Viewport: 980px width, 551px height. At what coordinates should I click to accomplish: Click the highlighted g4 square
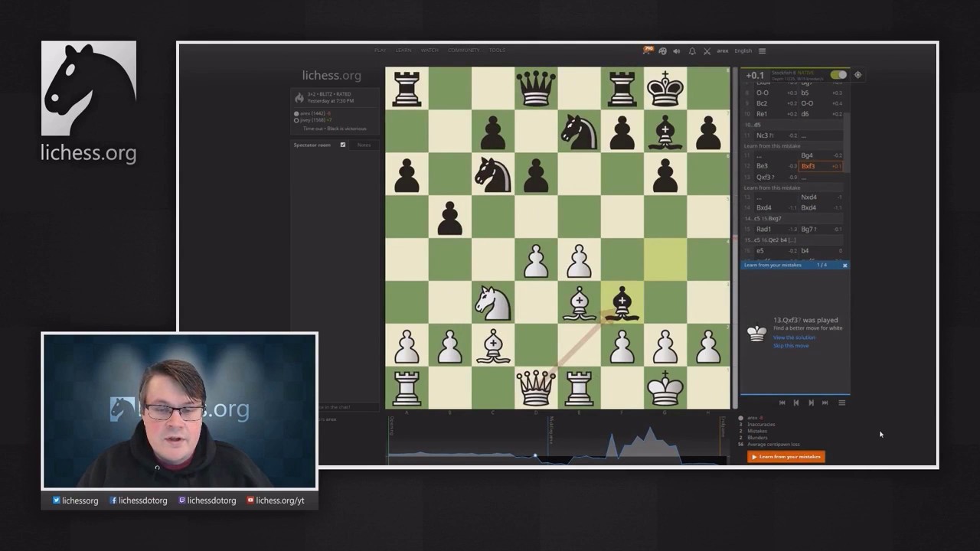tap(665, 259)
